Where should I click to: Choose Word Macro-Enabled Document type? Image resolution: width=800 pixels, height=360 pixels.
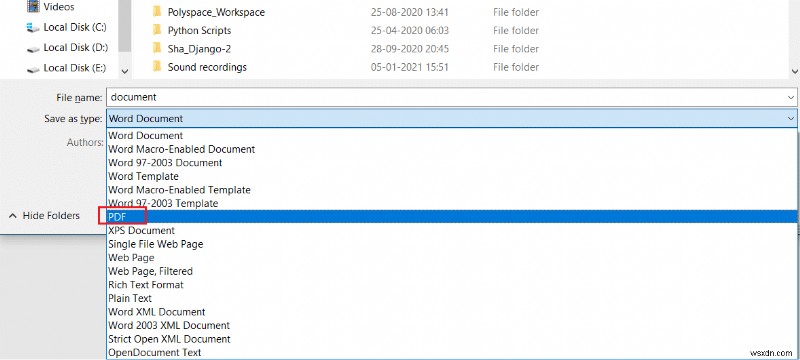[452, 149]
